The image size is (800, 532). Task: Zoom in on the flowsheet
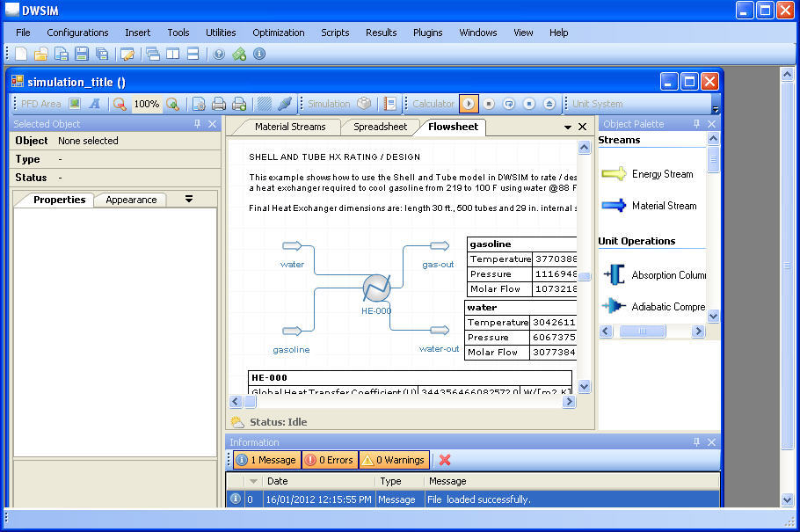[172, 104]
